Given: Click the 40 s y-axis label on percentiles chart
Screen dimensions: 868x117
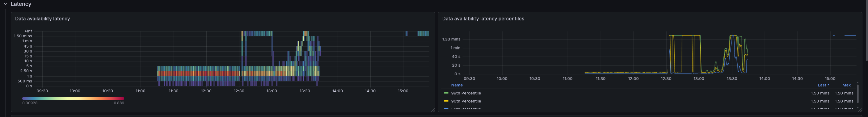Looking at the screenshot, I should 456,56.
